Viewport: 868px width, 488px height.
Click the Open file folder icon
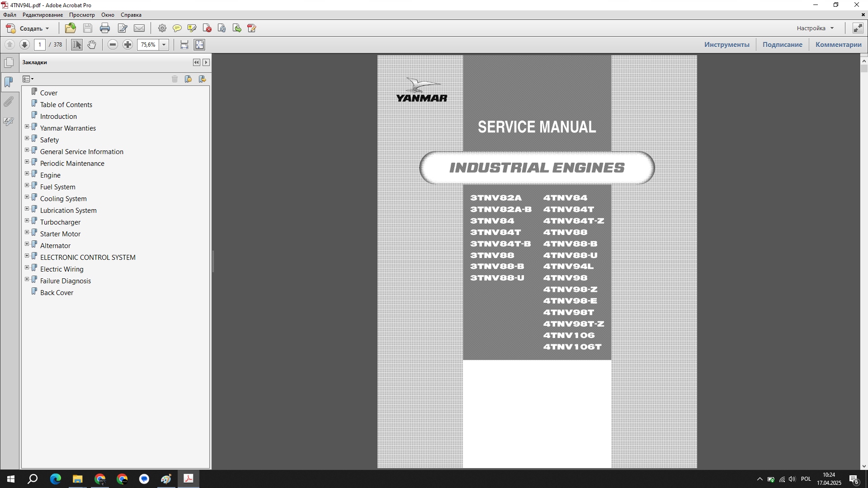(70, 28)
